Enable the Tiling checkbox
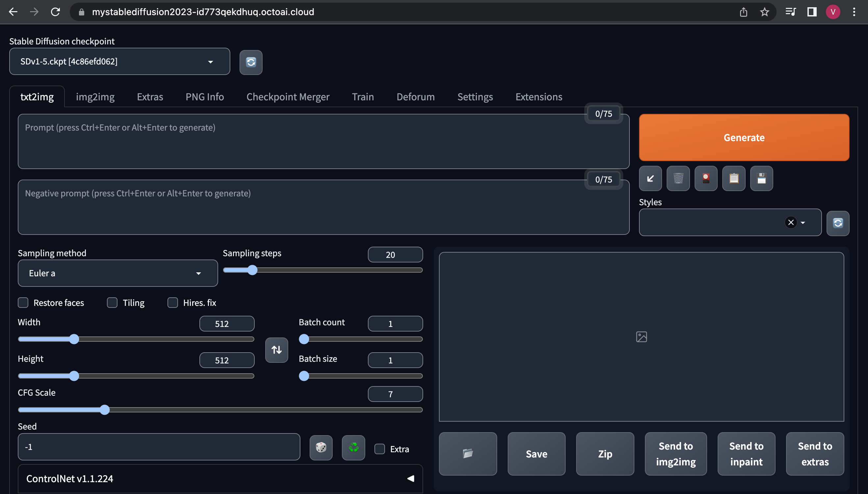This screenshot has width=868, height=494. point(112,303)
